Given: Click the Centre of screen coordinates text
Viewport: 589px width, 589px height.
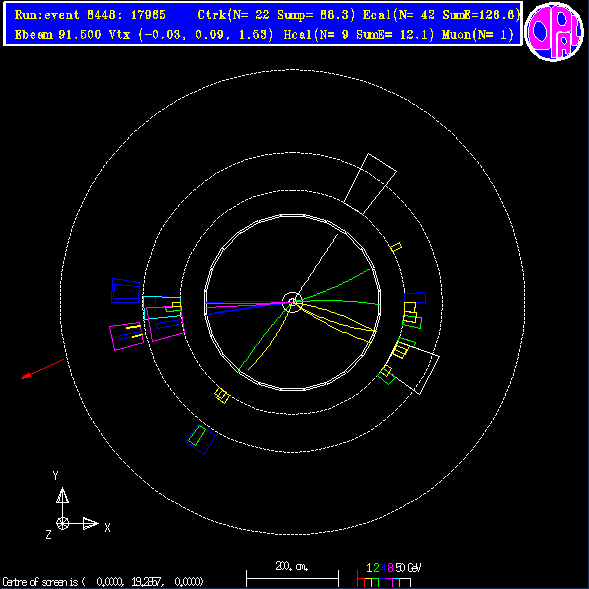Looking at the screenshot, I should (103, 582).
